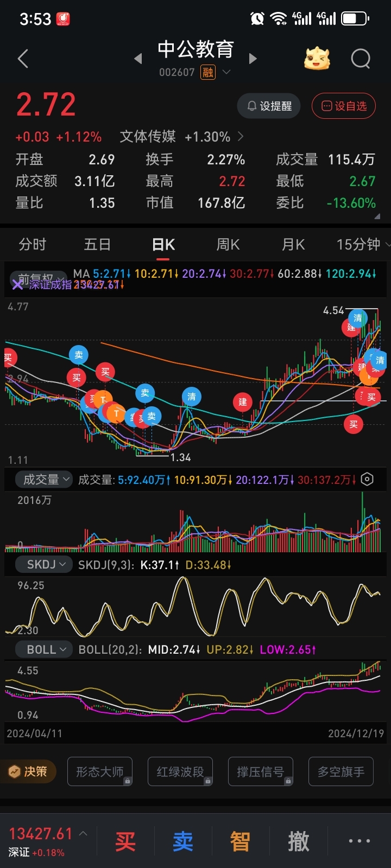This screenshot has height=868, width=391.
Task: Tap the 买 marker below recent candles
Action: (x=354, y=425)
